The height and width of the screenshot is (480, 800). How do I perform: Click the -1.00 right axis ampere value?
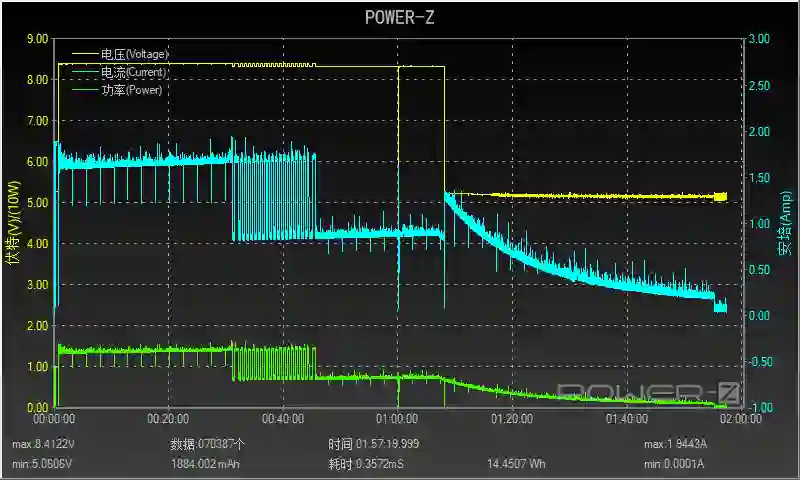759,407
